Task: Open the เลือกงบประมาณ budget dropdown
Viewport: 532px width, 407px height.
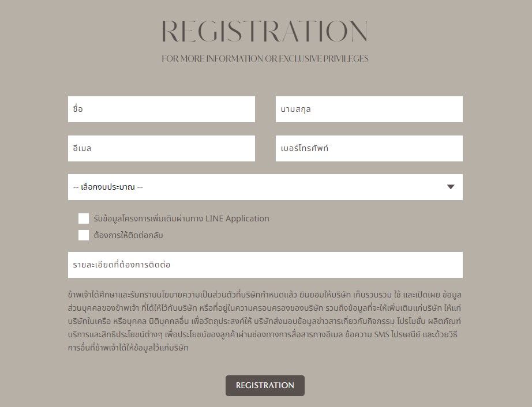Action: [265, 187]
